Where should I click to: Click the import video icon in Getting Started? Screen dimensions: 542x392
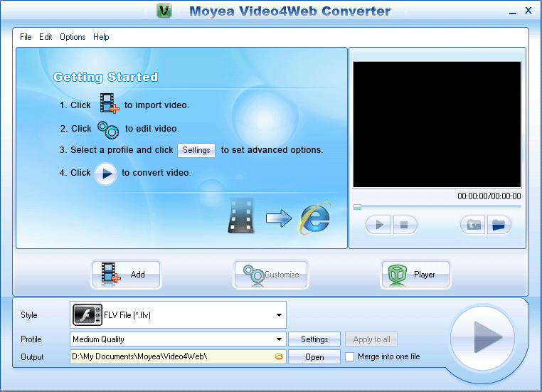(110, 103)
